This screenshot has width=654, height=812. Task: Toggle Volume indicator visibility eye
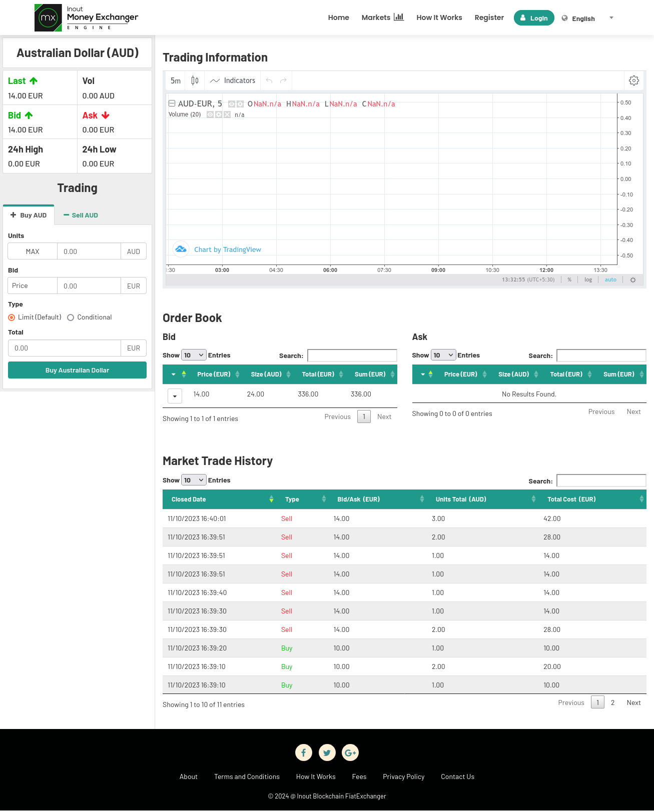click(x=210, y=114)
